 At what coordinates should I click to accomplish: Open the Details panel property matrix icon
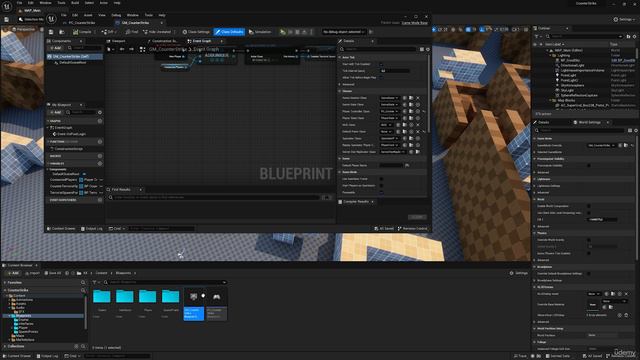422,49
